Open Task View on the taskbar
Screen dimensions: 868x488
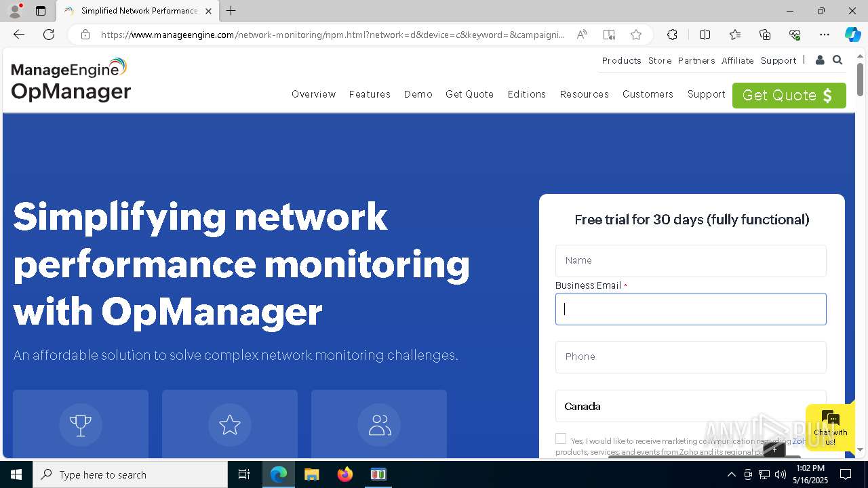(244, 474)
